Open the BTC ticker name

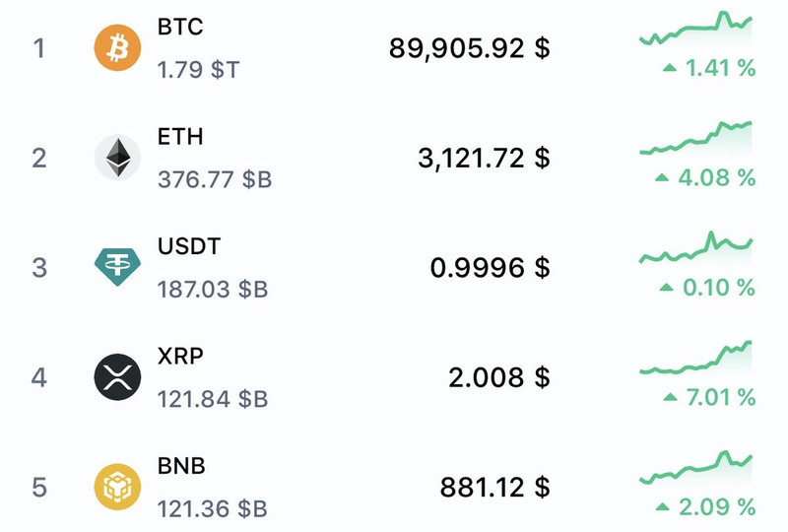click(180, 27)
